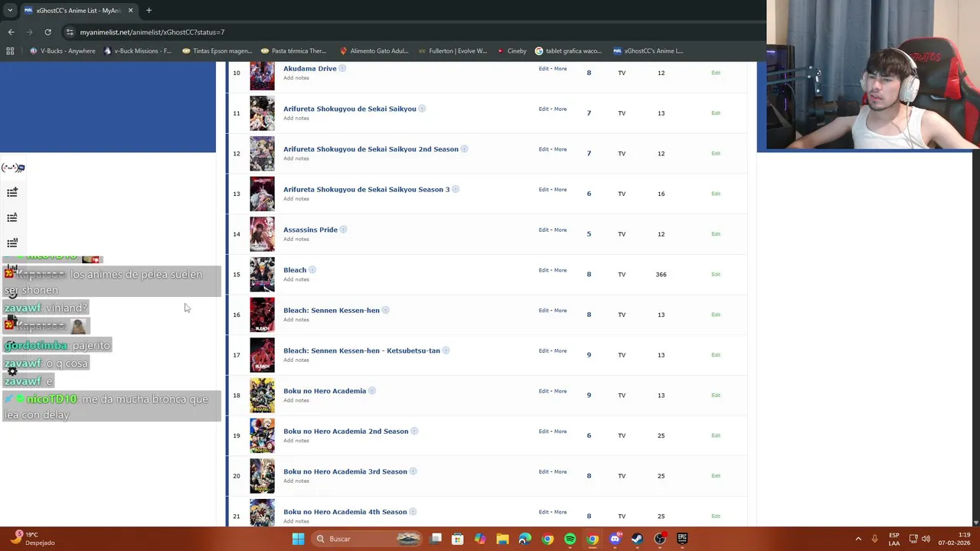The width and height of the screenshot is (980, 551).
Task: Open the V-Bucks - Anywhere bookmark
Action: pyautogui.click(x=63, y=51)
